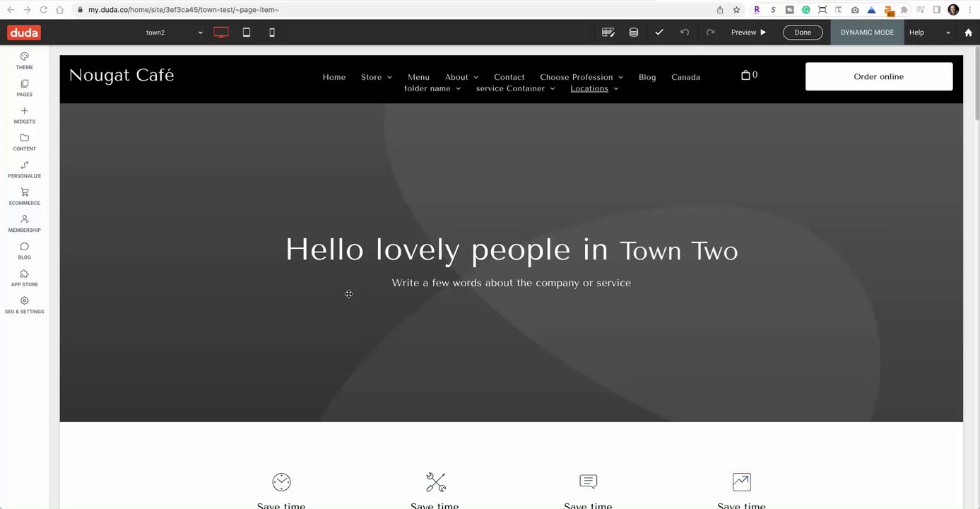Select the Contact navigation item
This screenshot has width=980, height=509.
[x=509, y=77]
